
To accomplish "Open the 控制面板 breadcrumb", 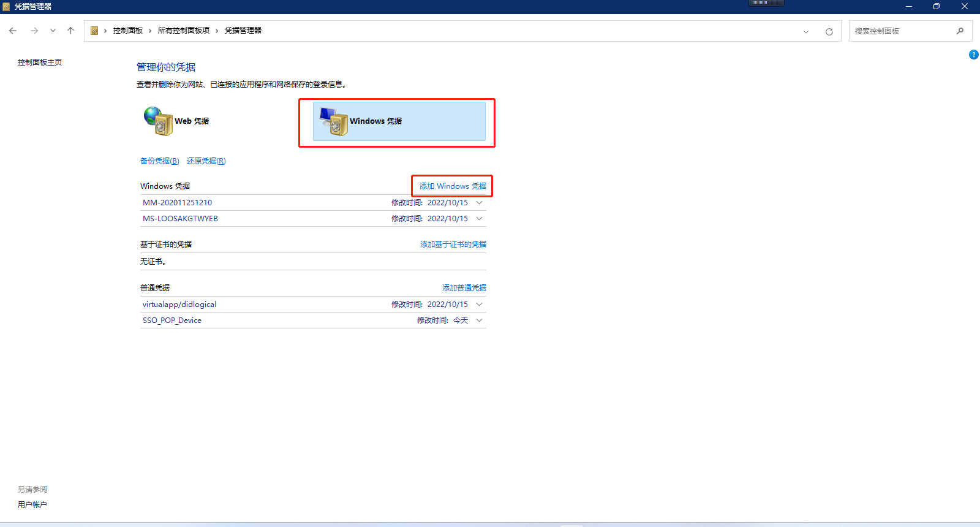I will (128, 31).
